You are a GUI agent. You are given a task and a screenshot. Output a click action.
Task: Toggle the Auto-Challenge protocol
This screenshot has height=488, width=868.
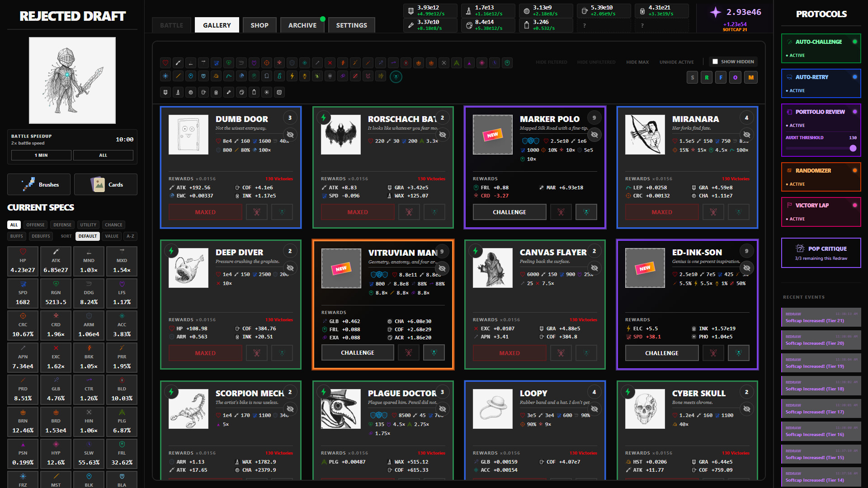coord(821,48)
